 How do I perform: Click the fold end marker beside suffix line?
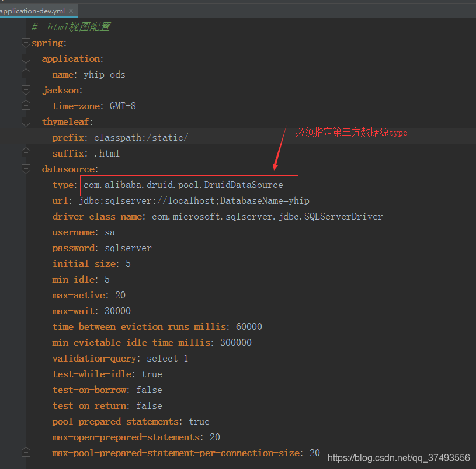(x=26, y=153)
